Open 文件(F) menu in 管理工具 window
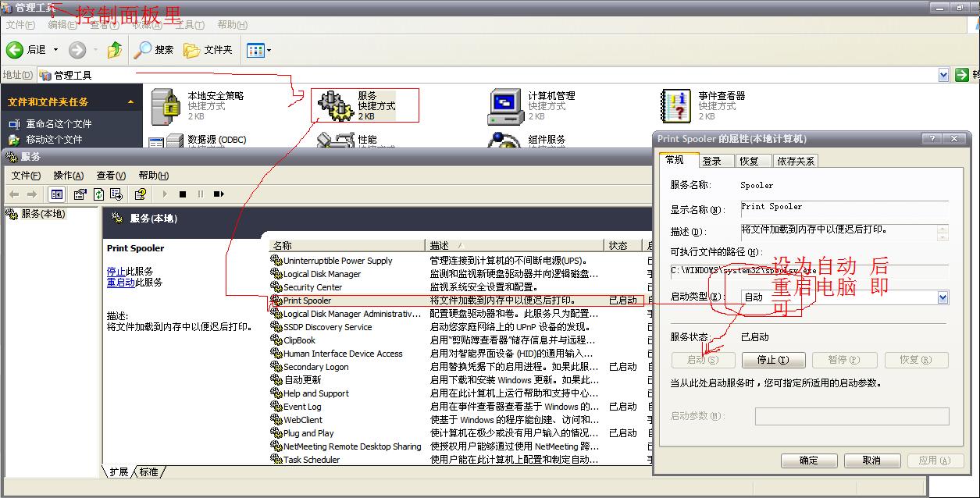The image size is (980, 498). (x=21, y=25)
